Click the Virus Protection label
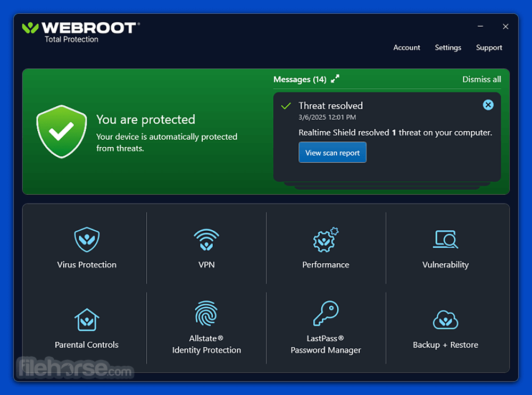This screenshot has width=532, height=395. pos(87,264)
